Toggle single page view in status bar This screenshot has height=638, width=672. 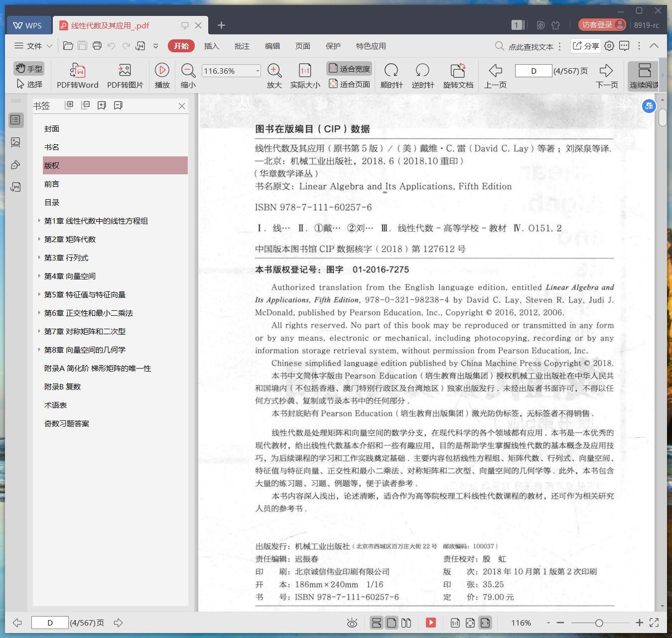pos(392,623)
